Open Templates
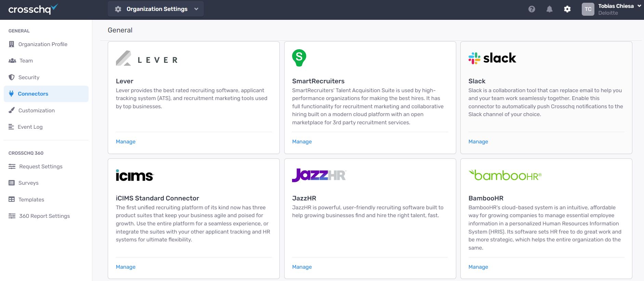The width and height of the screenshot is (644, 281). click(x=46, y=199)
